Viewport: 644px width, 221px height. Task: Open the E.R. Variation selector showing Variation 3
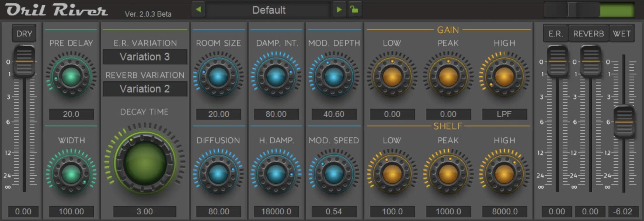tap(145, 57)
